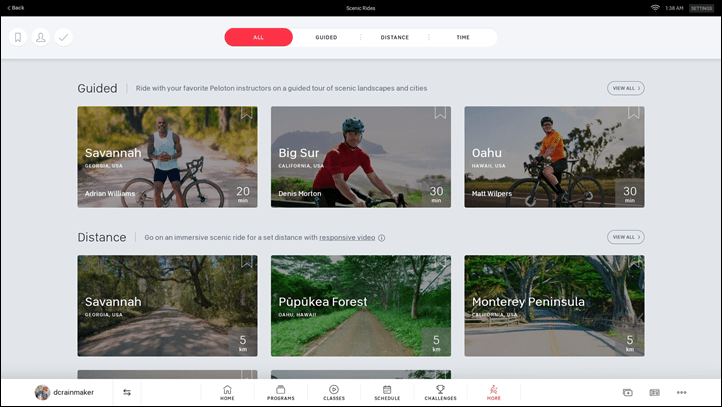
Task: Open the Oahu ride with Matt Wilpers
Action: 554,157
